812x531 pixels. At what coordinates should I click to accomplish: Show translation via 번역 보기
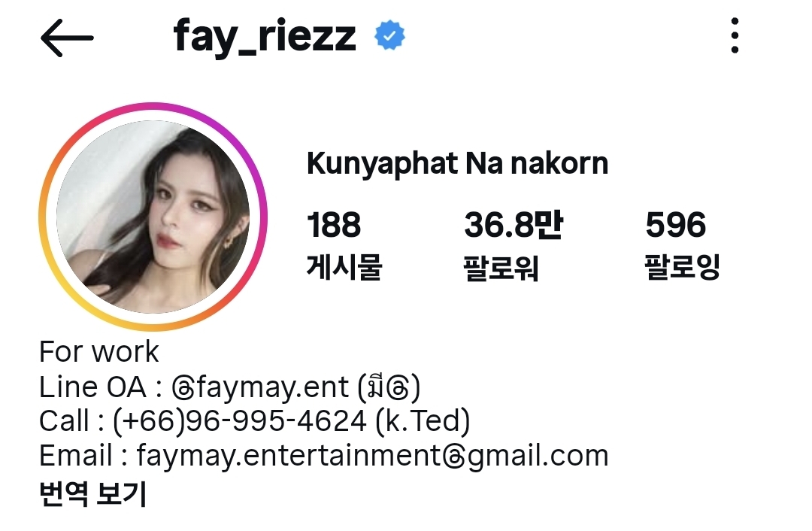click(93, 493)
